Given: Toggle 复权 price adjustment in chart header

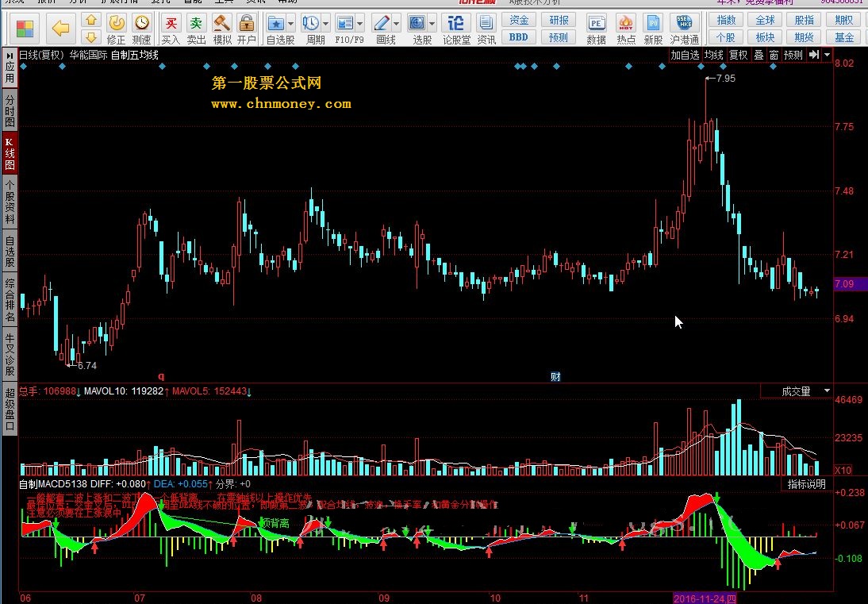Looking at the screenshot, I should coord(738,56).
